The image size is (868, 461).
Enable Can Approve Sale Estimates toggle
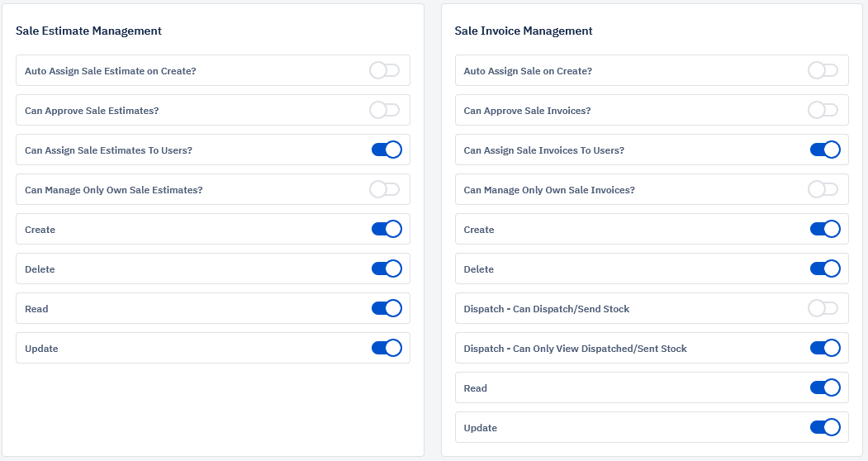click(x=385, y=110)
